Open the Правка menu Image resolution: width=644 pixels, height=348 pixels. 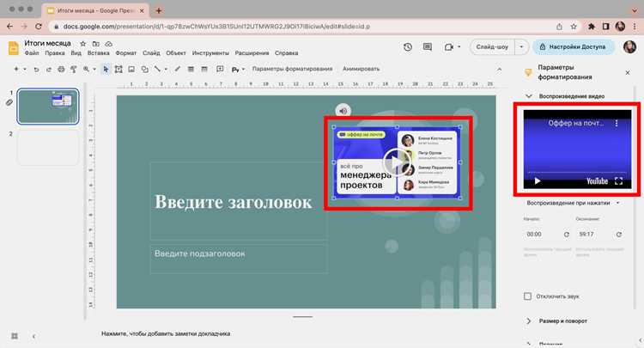pyautogui.click(x=55, y=53)
